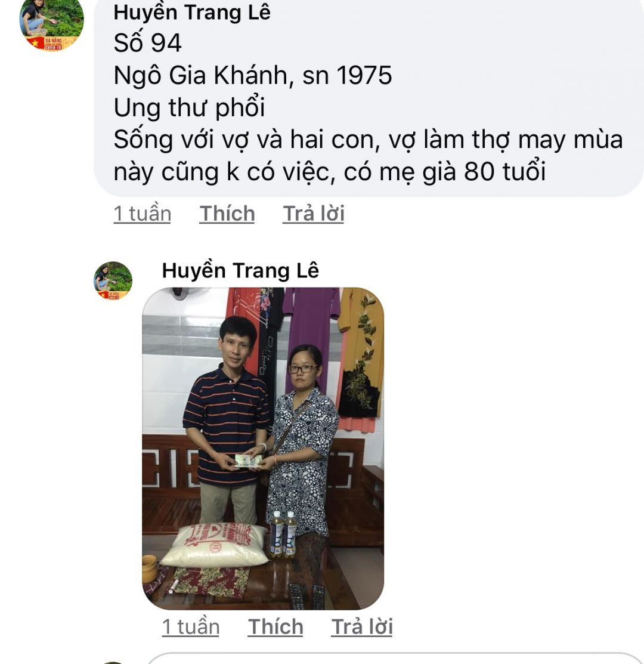
Task: Open profile picture beside the Số 94 comment
Action: coord(52,26)
